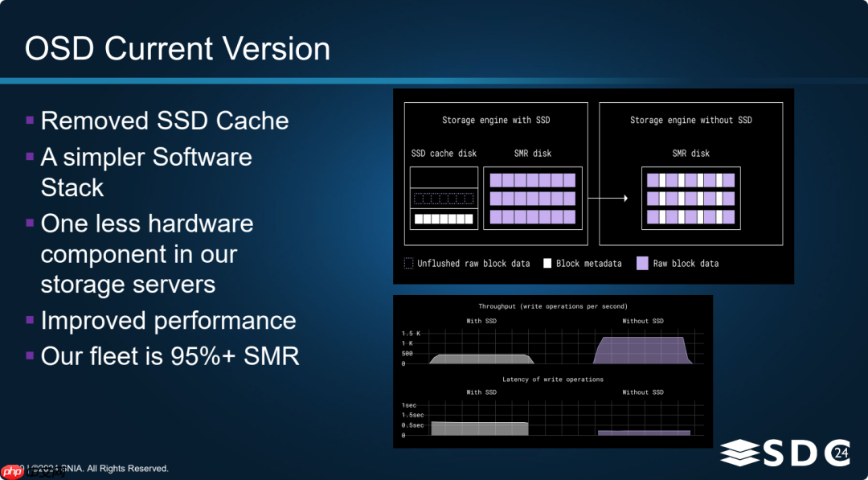The image size is (868, 480).
Task: Click the purple Raw block data legend swatch
Action: [642, 263]
